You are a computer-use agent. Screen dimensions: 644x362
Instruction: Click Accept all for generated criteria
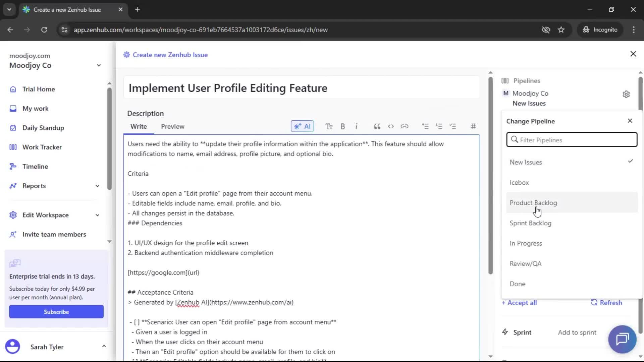519,302
